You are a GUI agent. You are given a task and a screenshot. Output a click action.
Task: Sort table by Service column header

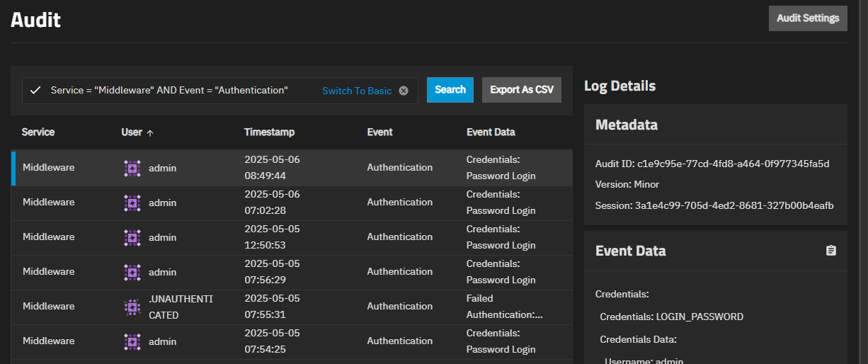pyautogui.click(x=38, y=132)
